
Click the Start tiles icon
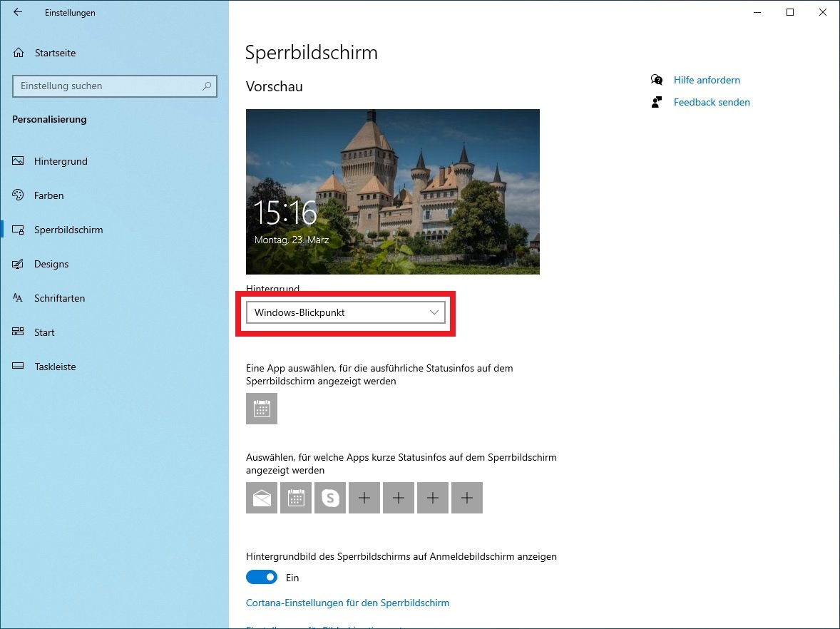18,332
